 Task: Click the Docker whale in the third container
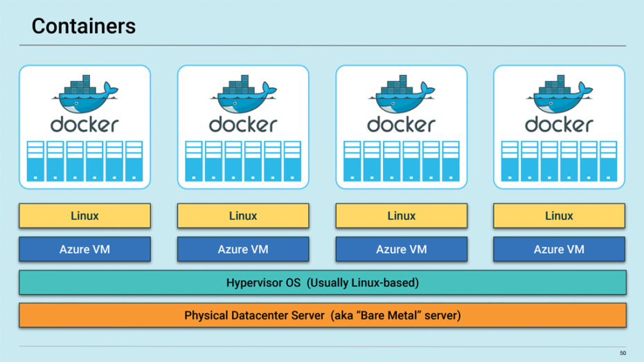coord(401,97)
